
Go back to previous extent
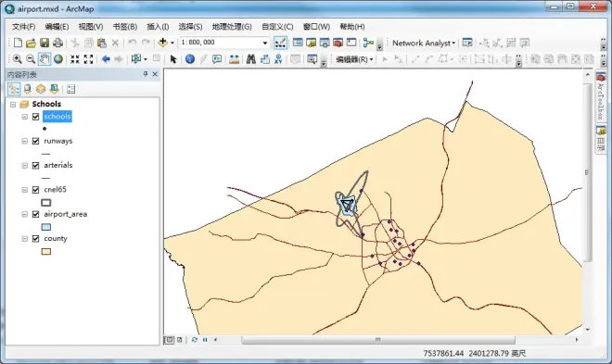tap(106, 59)
